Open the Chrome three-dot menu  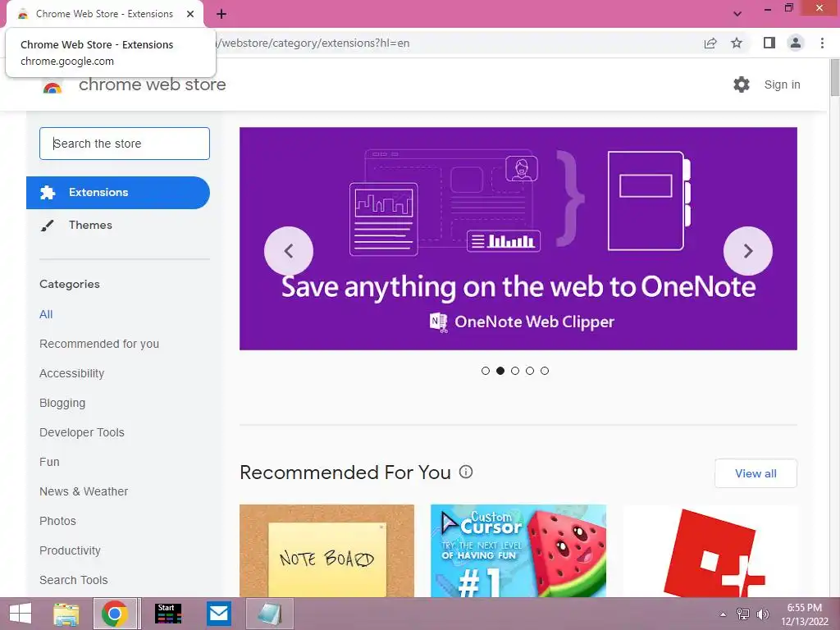point(822,43)
